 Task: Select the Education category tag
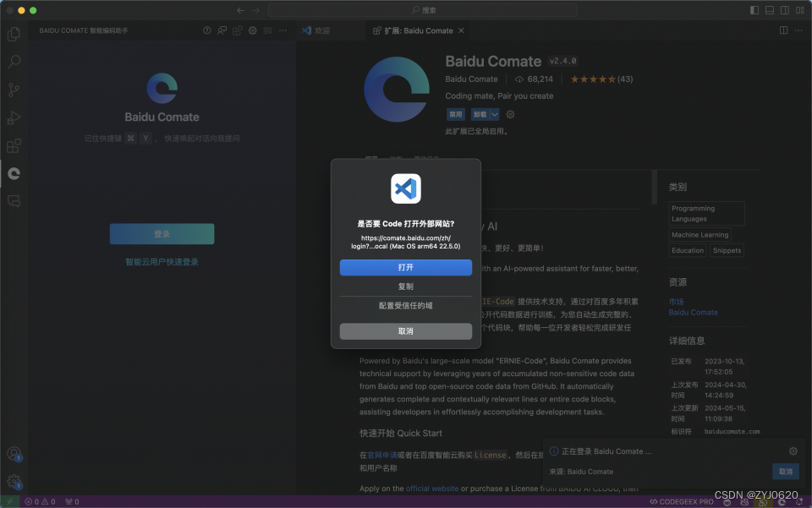tap(687, 250)
